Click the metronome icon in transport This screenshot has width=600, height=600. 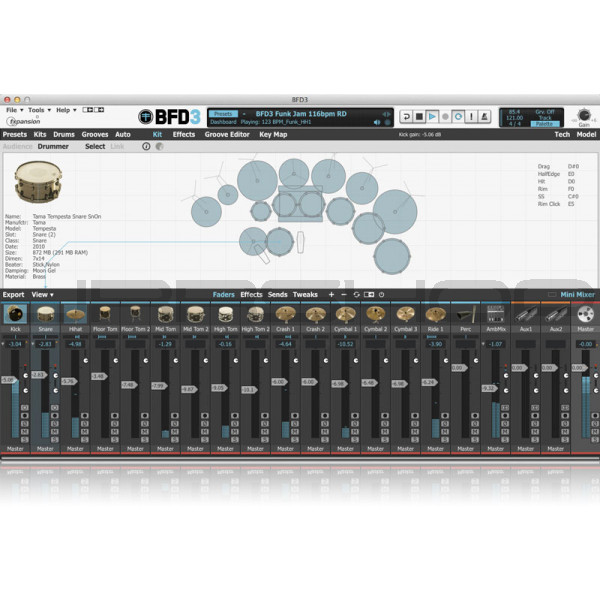(x=484, y=116)
